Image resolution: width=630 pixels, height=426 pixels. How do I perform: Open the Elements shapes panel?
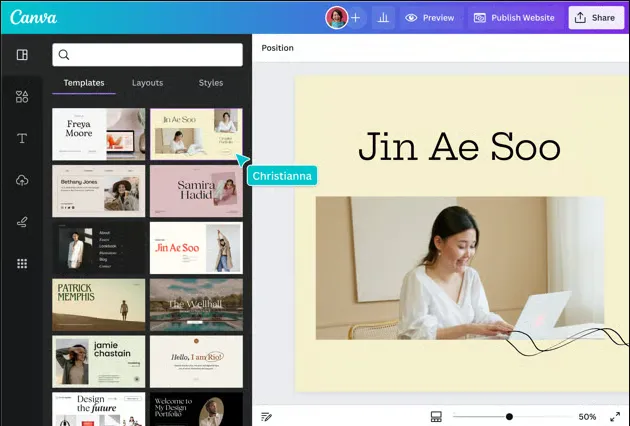click(22, 96)
